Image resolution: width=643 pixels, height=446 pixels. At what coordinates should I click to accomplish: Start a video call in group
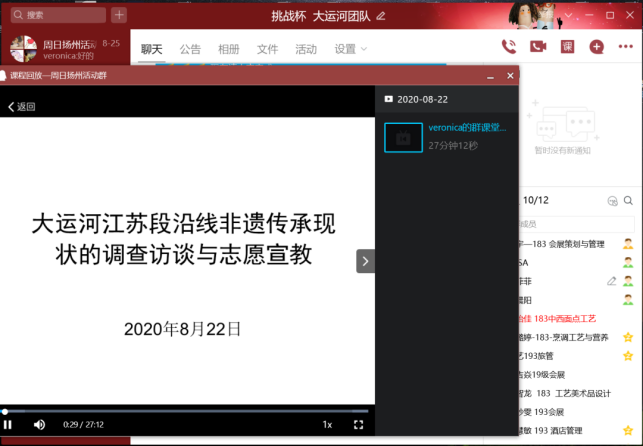[537, 46]
